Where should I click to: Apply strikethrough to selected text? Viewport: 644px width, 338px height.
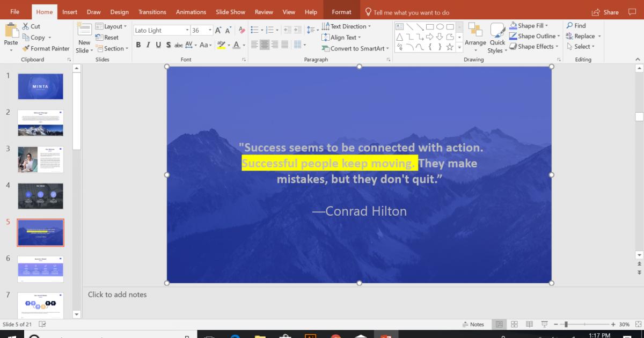[x=178, y=45]
